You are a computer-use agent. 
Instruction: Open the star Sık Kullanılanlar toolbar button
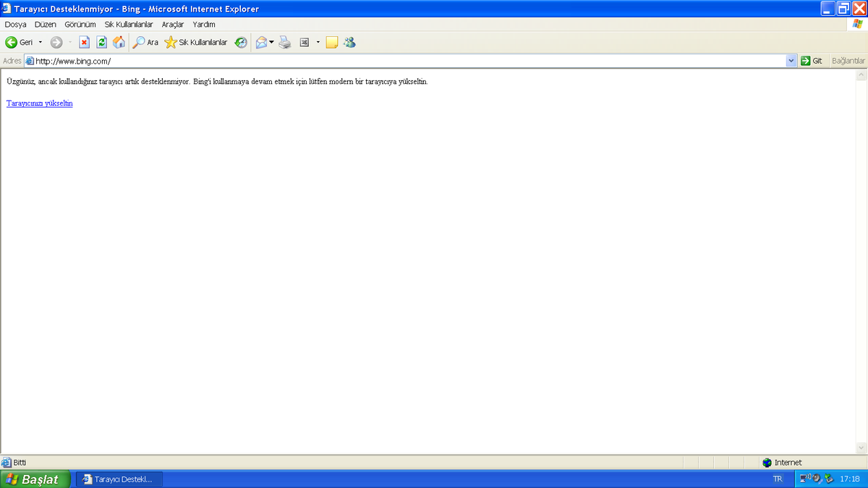point(196,42)
